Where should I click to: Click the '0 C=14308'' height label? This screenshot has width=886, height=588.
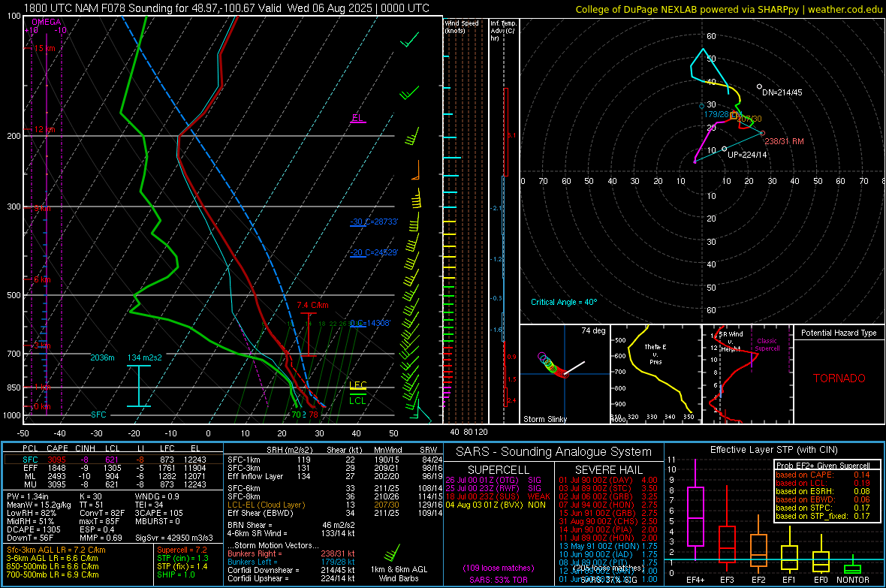370,323
